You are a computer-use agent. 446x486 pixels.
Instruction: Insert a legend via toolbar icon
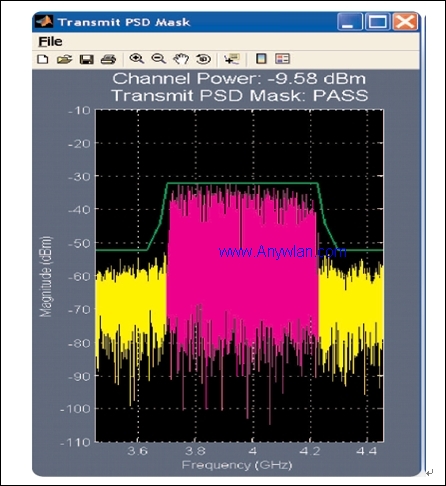click(x=283, y=59)
